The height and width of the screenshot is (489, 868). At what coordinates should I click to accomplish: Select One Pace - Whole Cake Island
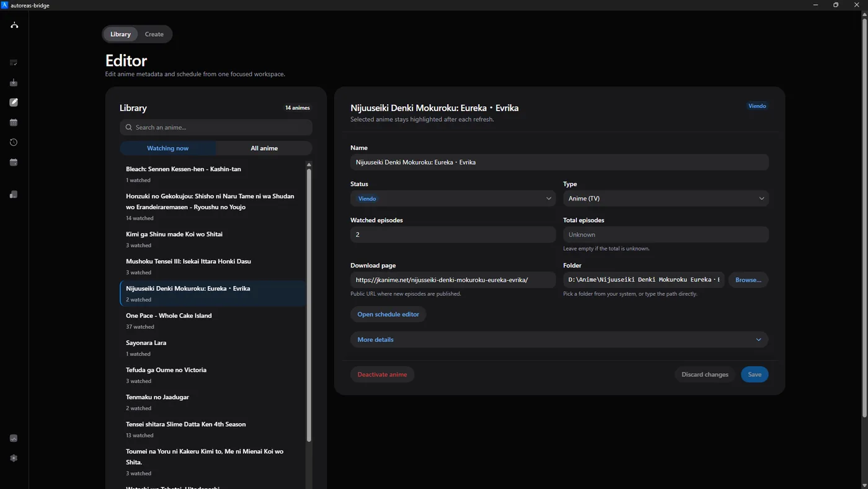coord(213,320)
